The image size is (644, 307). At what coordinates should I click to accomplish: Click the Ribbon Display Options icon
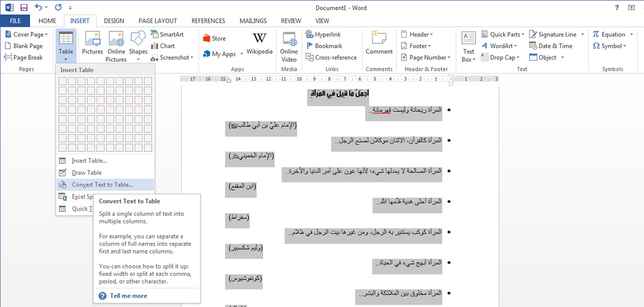(x=631, y=7)
